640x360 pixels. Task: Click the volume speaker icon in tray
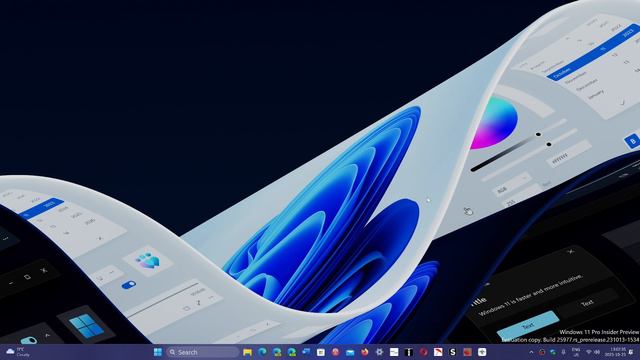pyautogui.click(x=597, y=352)
